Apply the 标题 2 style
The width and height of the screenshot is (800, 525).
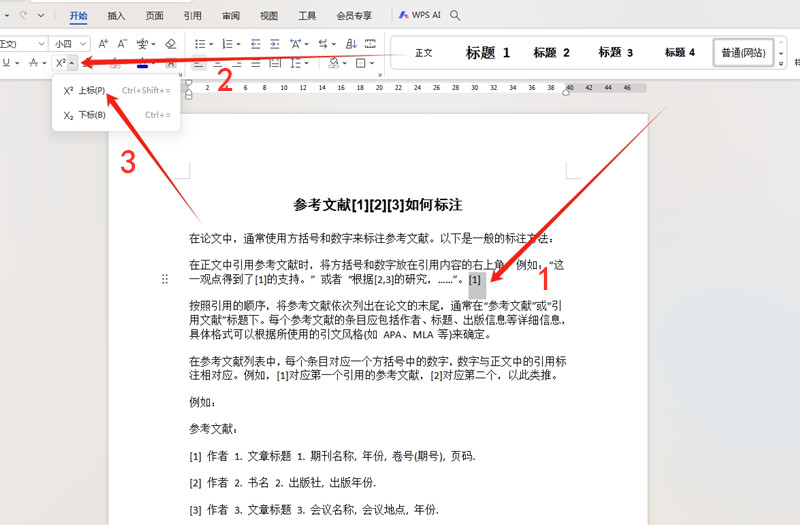click(x=551, y=53)
